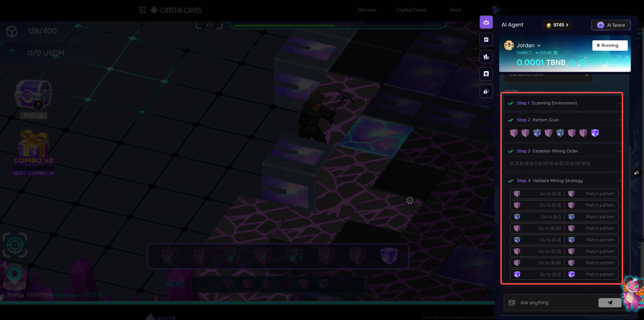Open the list settings icon at panel edge
The image size is (644, 320).
point(637,173)
